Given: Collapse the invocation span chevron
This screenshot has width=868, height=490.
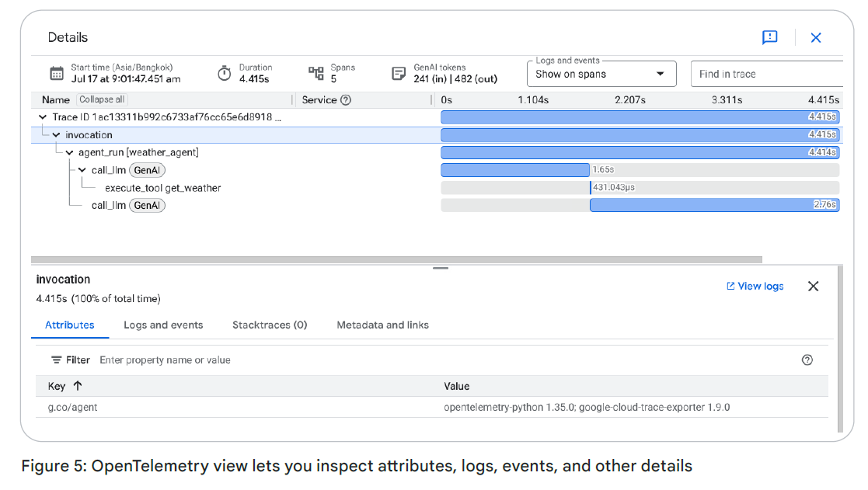Looking at the screenshot, I should click(x=56, y=135).
